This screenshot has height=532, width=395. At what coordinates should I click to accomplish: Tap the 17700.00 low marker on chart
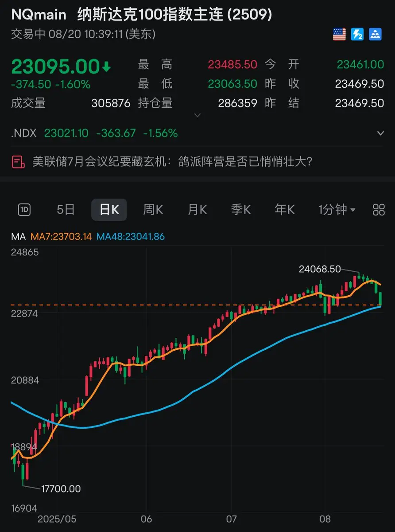pyautogui.click(x=61, y=489)
